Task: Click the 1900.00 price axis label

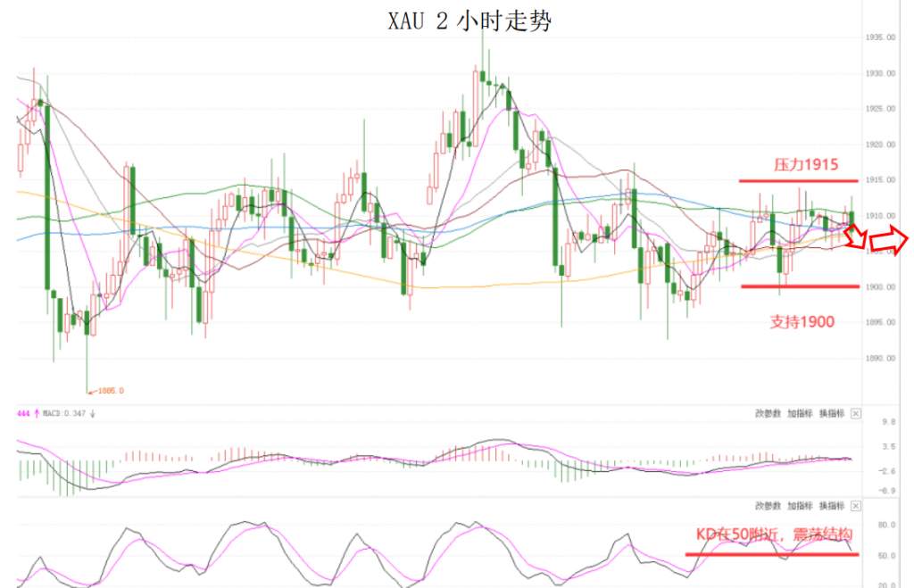Action: click(880, 286)
